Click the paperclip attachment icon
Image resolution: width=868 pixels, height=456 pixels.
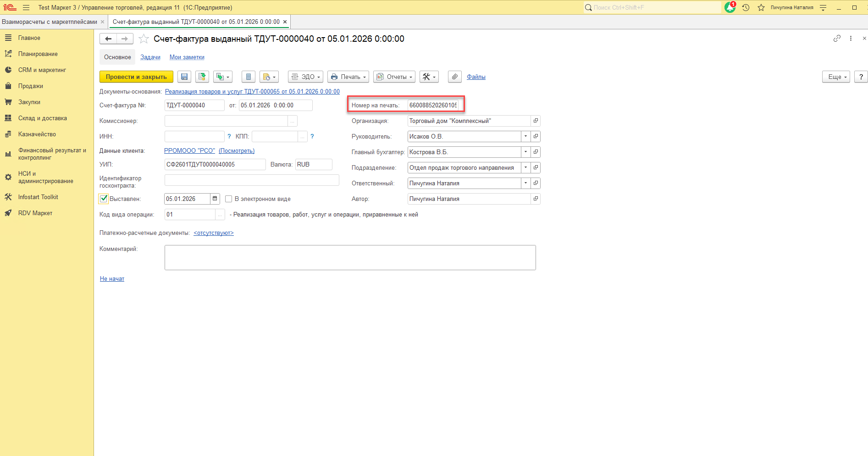point(454,77)
